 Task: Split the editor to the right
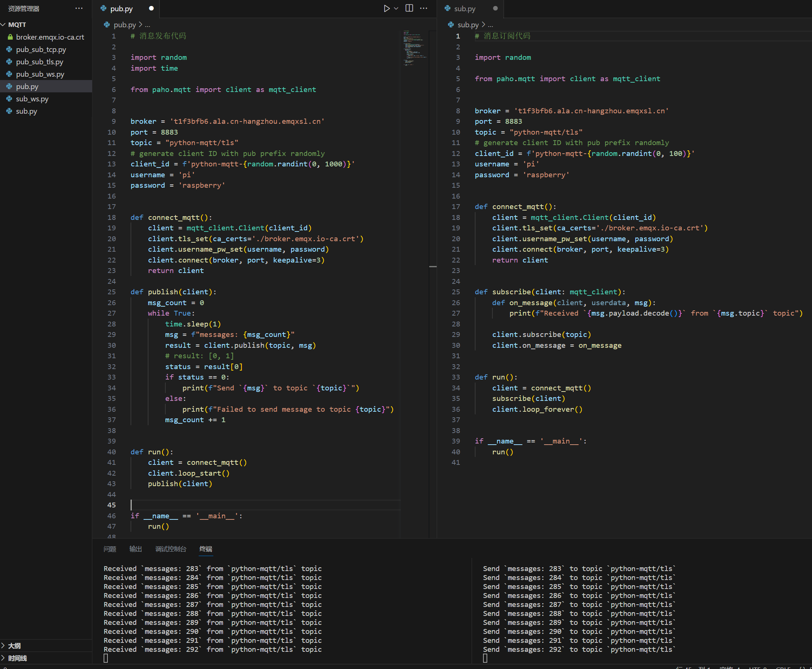click(x=409, y=9)
